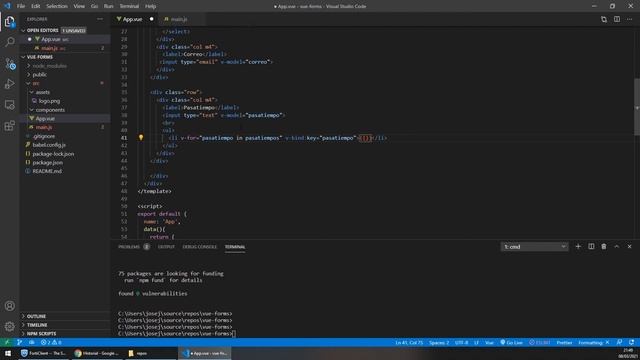Viewport: 640px width, 360px height.
Task: Click the editor vertical scrollbar
Action: (x=637, y=106)
